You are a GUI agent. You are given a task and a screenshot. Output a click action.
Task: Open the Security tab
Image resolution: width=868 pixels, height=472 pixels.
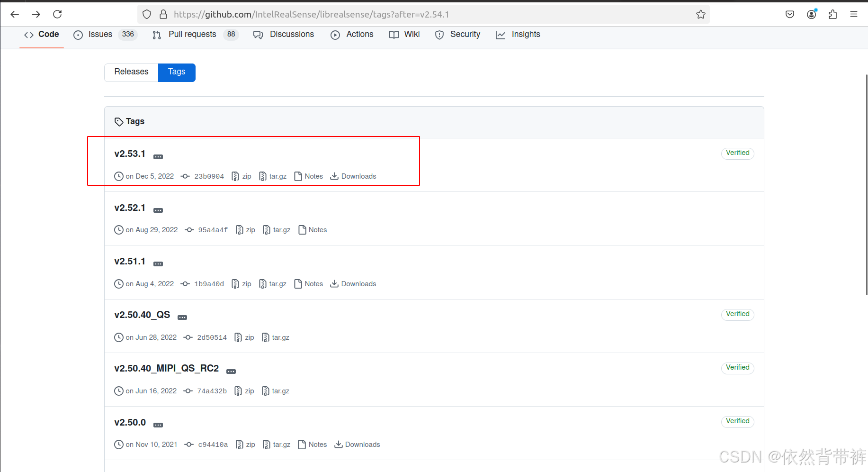(457, 34)
